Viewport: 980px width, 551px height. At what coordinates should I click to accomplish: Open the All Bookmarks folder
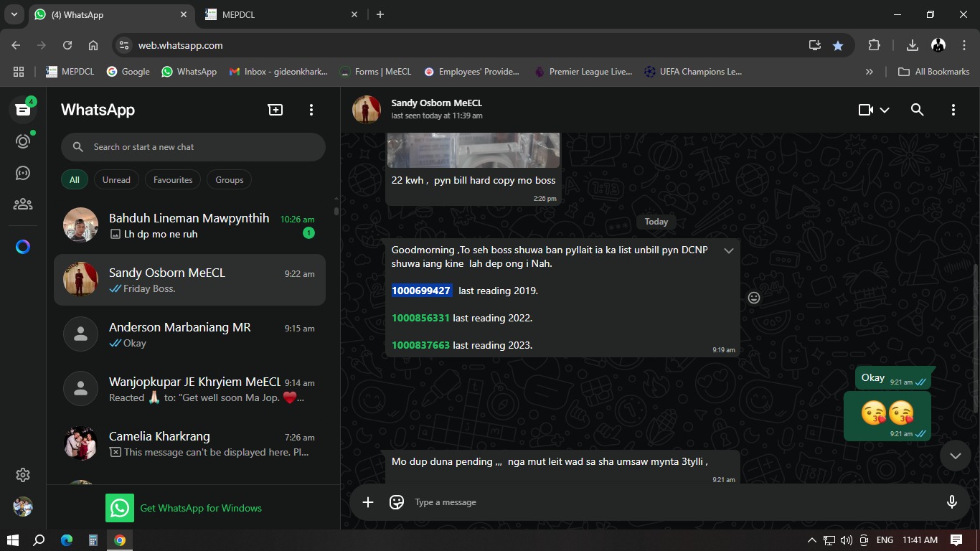[x=934, y=72]
